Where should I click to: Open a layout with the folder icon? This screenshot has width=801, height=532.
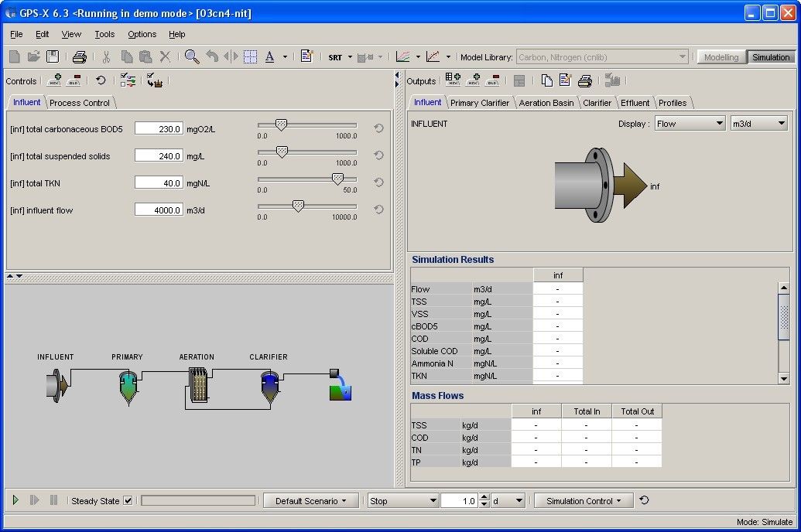tap(34, 56)
